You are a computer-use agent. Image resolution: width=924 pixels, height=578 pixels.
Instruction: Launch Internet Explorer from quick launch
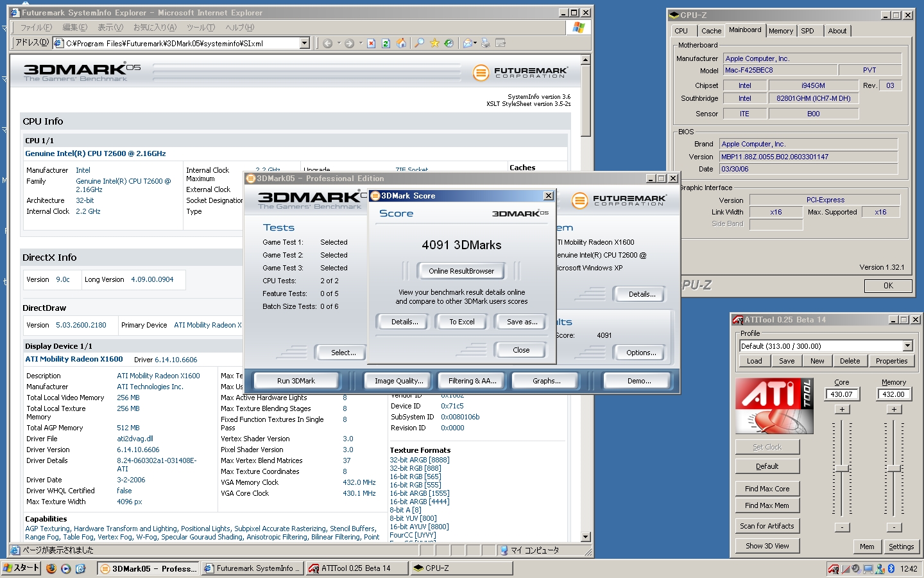(80, 568)
